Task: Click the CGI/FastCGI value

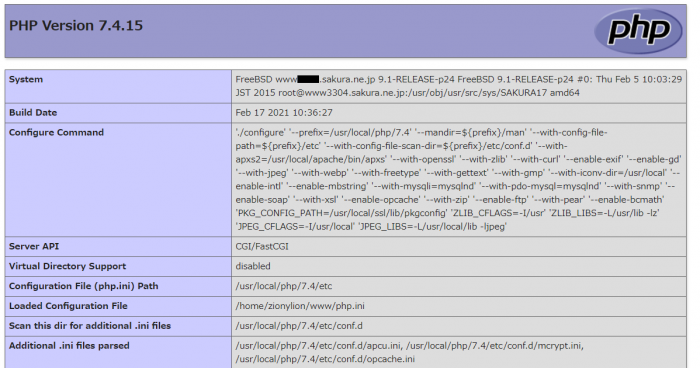Action: (262, 247)
